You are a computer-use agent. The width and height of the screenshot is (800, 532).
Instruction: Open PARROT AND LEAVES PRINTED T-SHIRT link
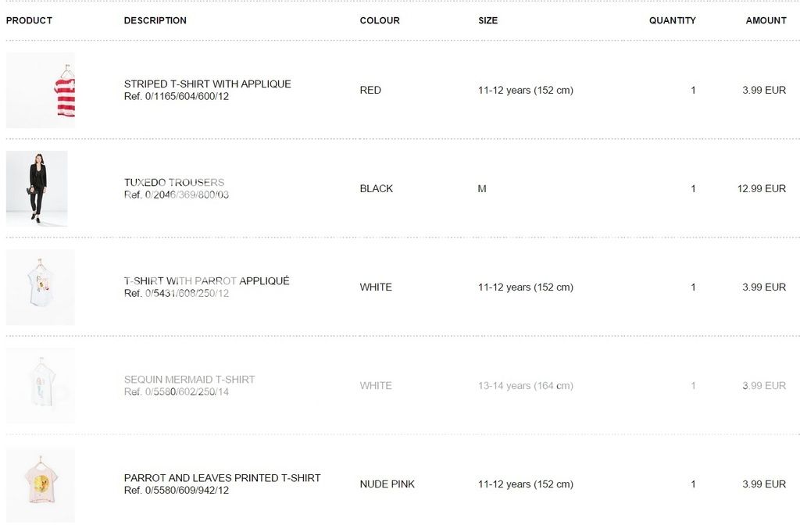point(222,478)
